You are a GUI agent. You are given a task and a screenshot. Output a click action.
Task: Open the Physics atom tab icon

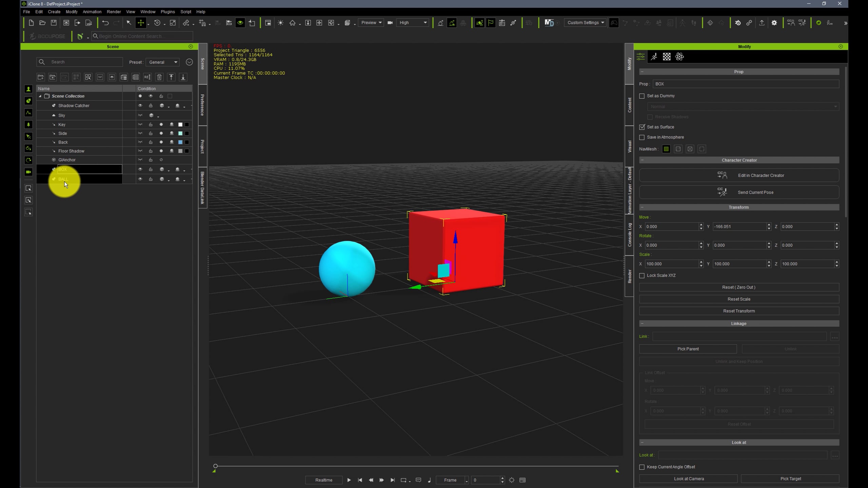[x=679, y=57]
